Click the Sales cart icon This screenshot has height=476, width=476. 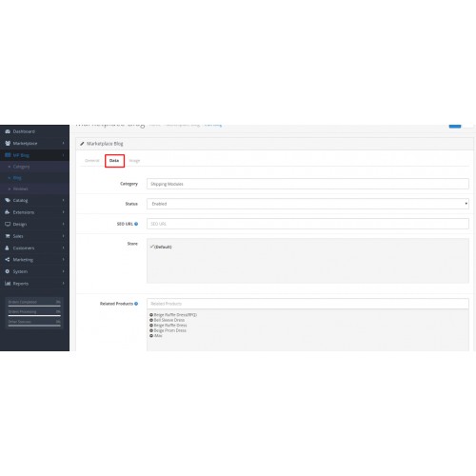tap(8, 236)
